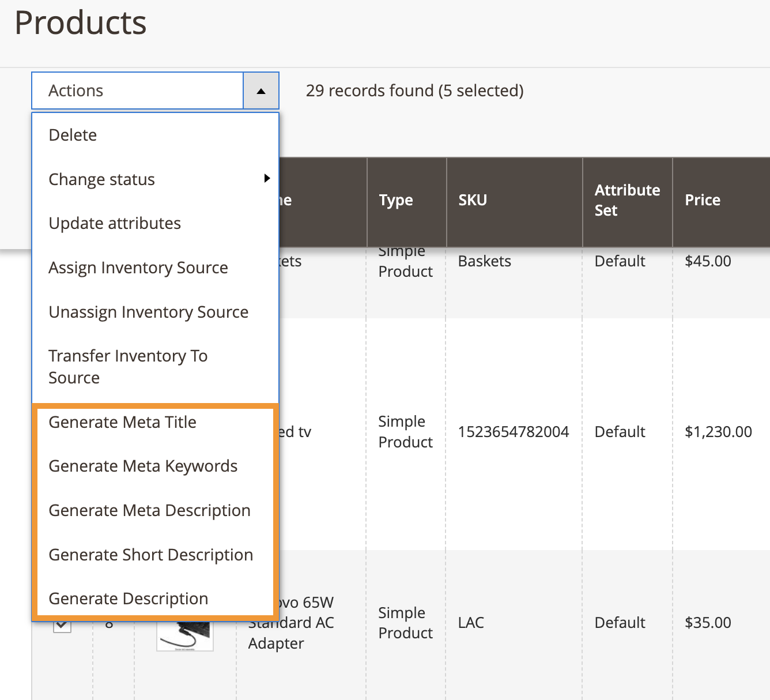
Task: Click the Type column header
Action: click(x=396, y=200)
